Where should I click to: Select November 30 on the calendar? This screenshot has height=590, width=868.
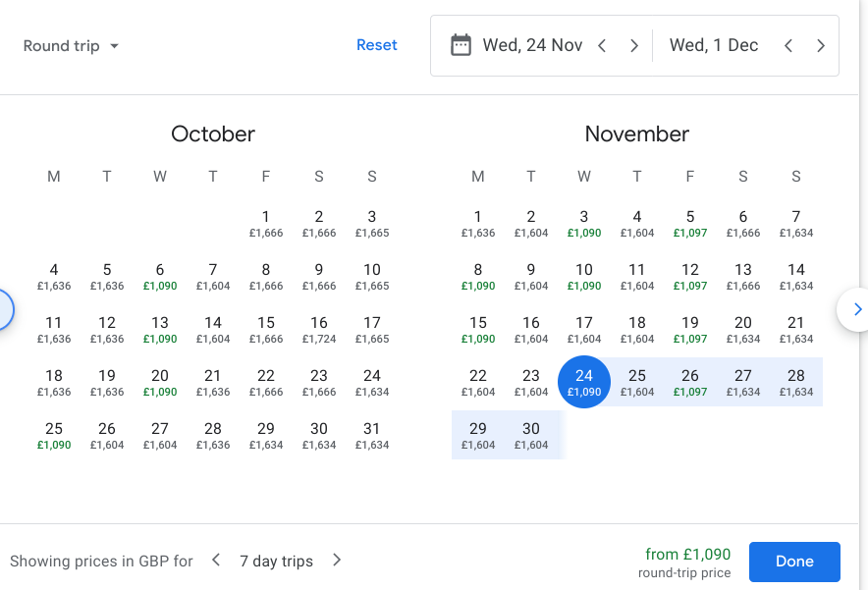click(x=531, y=435)
